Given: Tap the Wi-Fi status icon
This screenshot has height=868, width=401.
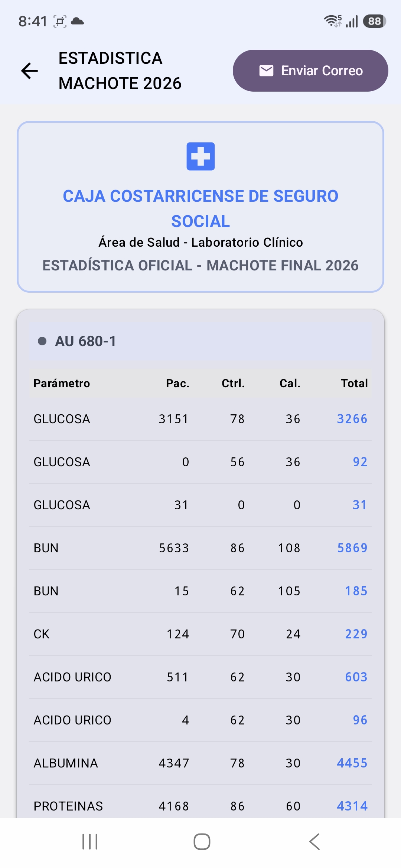Looking at the screenshot, I should click(332, 21).
